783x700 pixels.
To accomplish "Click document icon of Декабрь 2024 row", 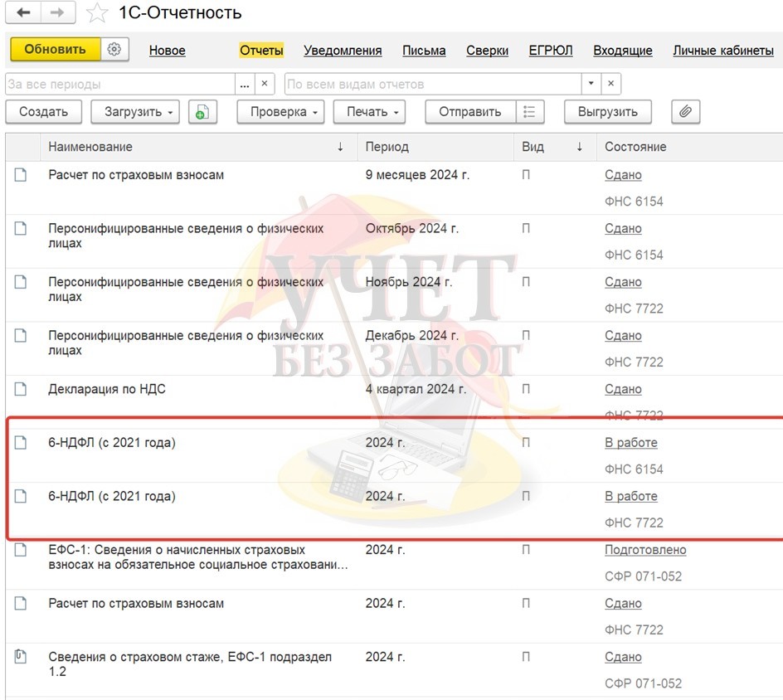I will point(21,336).
